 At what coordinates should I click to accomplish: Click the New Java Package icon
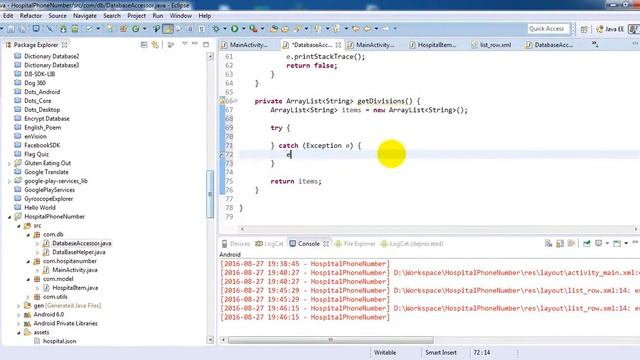[123, 29]
